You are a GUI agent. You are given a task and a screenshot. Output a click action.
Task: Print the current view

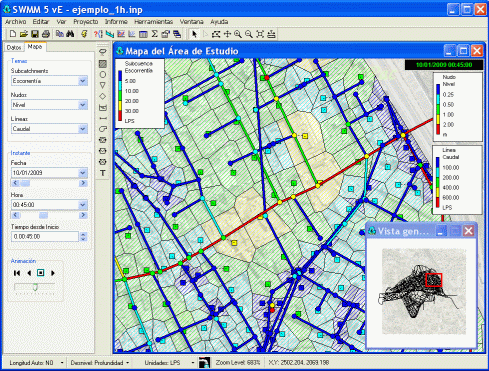tap(46, 34)
